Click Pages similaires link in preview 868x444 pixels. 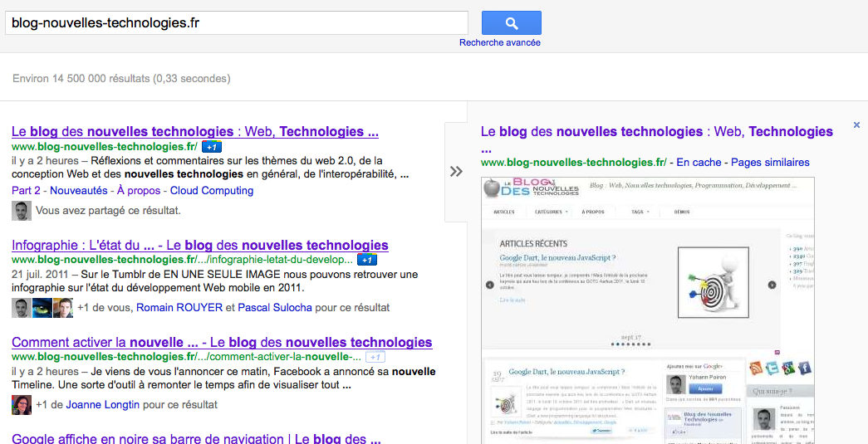pyautogui.click(x=770, y=162)
